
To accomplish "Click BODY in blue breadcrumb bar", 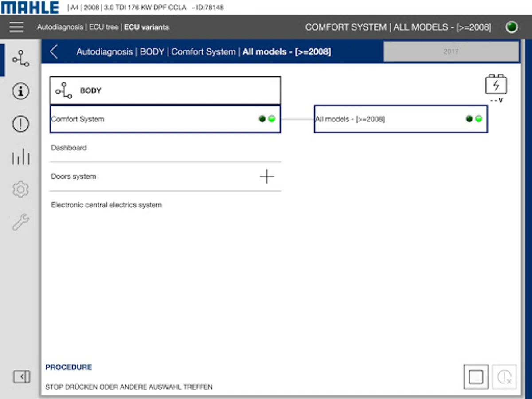I will tap(152, 51).
